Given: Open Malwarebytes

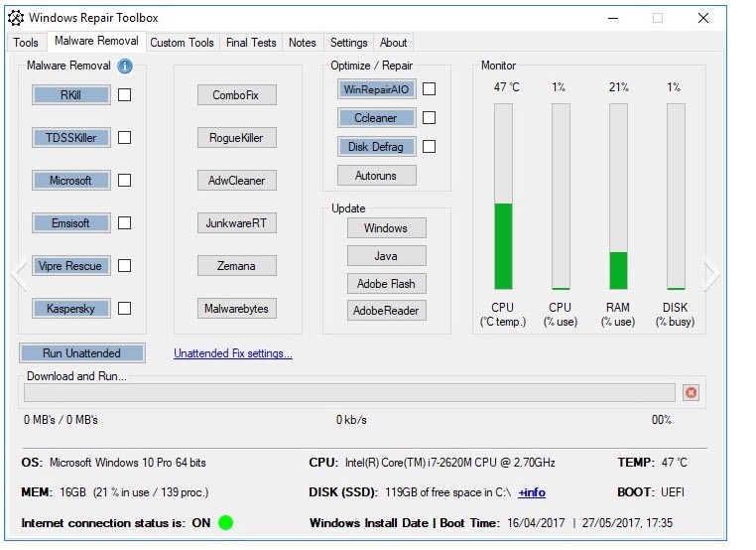Looking at the screenshot, I should click(237, 309).
